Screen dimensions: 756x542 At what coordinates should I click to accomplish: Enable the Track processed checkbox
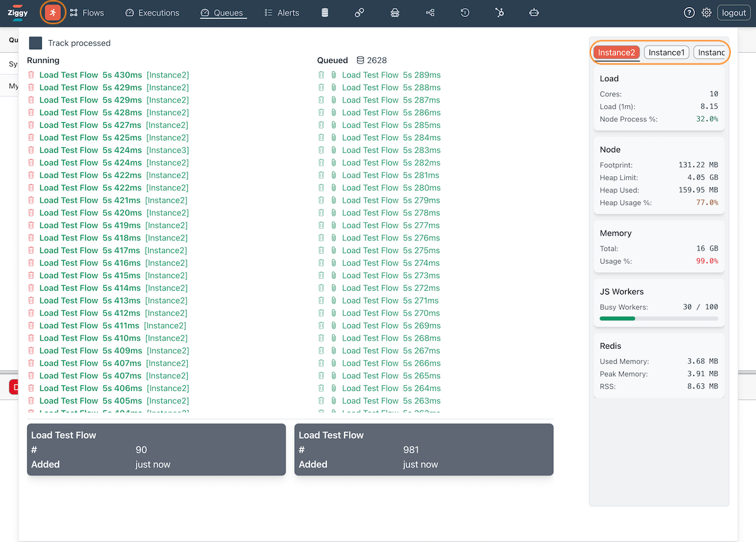[35, 43]
